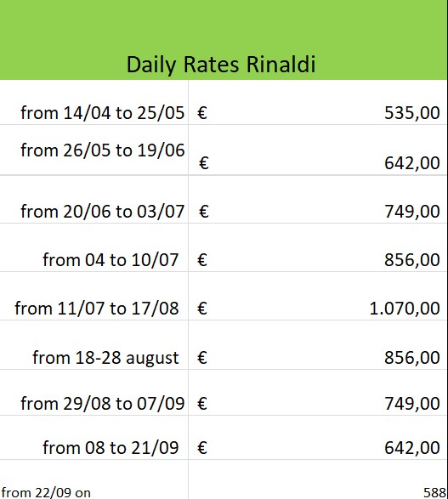This screenshot has width=448, height=499.
Task: Select the first 749,00 rate cell
Action: (318, 199)
